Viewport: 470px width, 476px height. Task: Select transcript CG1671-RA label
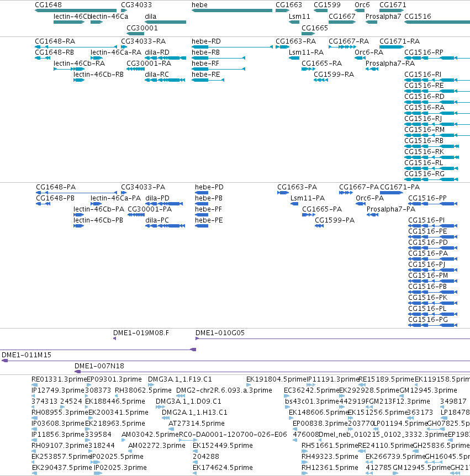tap(399, 41)
